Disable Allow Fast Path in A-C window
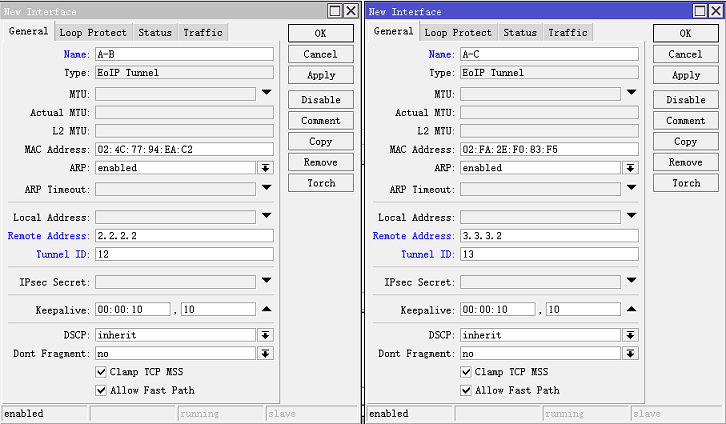 point(467,390)
